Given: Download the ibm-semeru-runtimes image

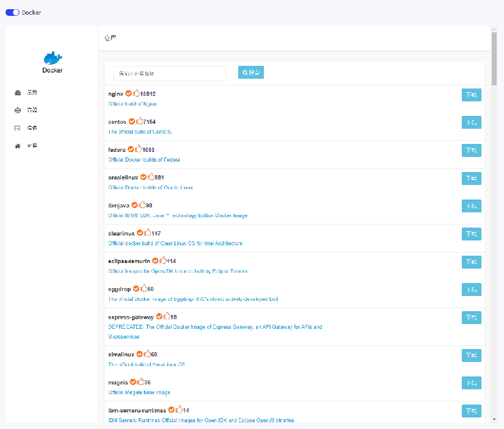Looking at the screenshot, I should pos(472,411).
